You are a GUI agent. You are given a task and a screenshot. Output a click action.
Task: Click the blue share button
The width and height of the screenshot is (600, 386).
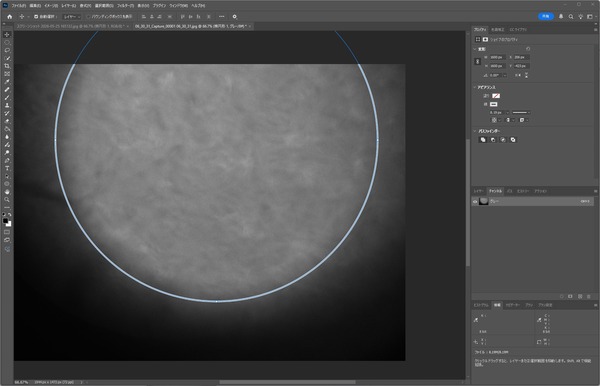(x=546, y=16)
